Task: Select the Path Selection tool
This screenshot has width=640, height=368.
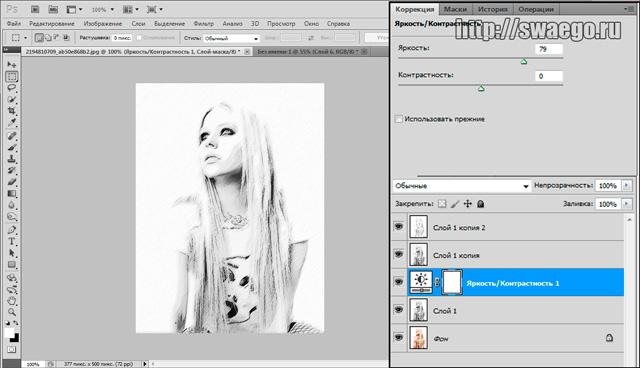Action: pos(12,253)
